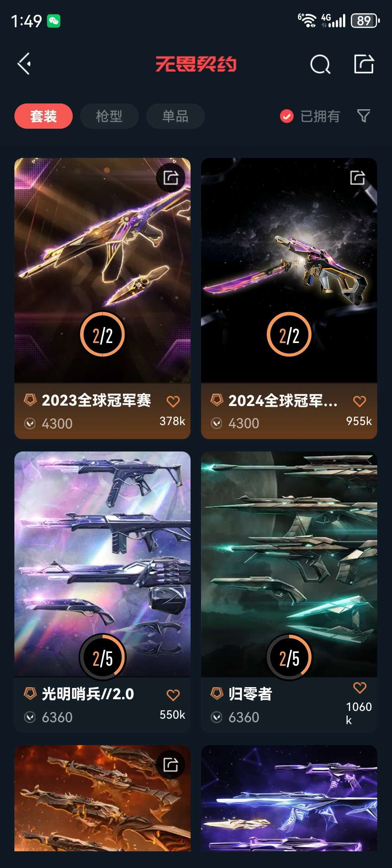Tap the top-right share icon in header
The width and height of the screenshot is (392, 868).
[364, 64]
